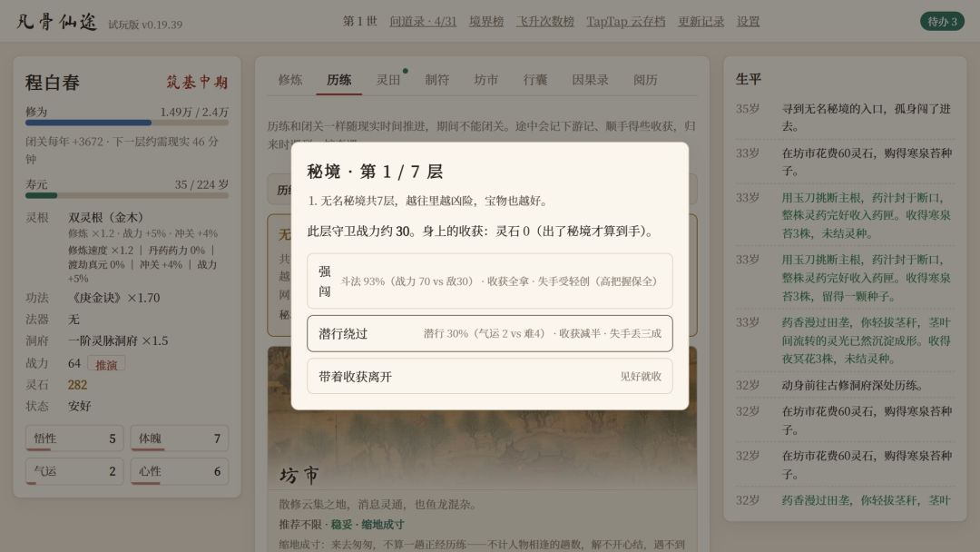Switch to the 阅历 tab
Image resolution: width=980 pixels, height=552 pixels.
[x=645, y=80]
